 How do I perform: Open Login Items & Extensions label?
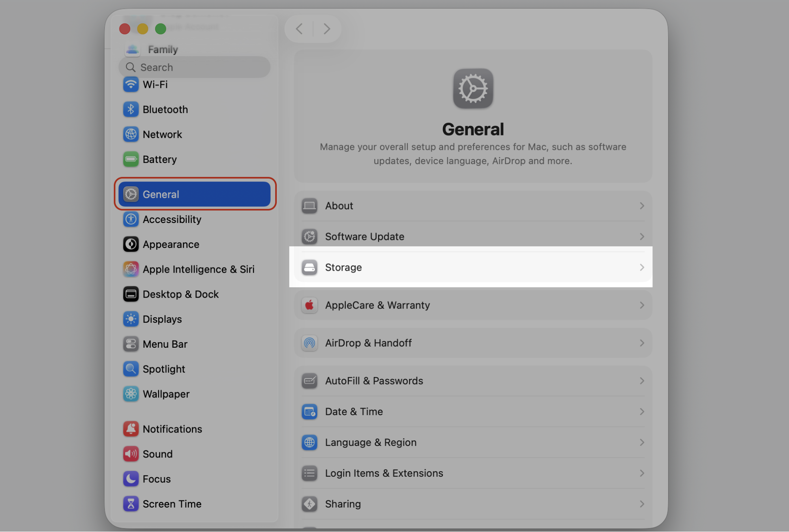[384, 473]
